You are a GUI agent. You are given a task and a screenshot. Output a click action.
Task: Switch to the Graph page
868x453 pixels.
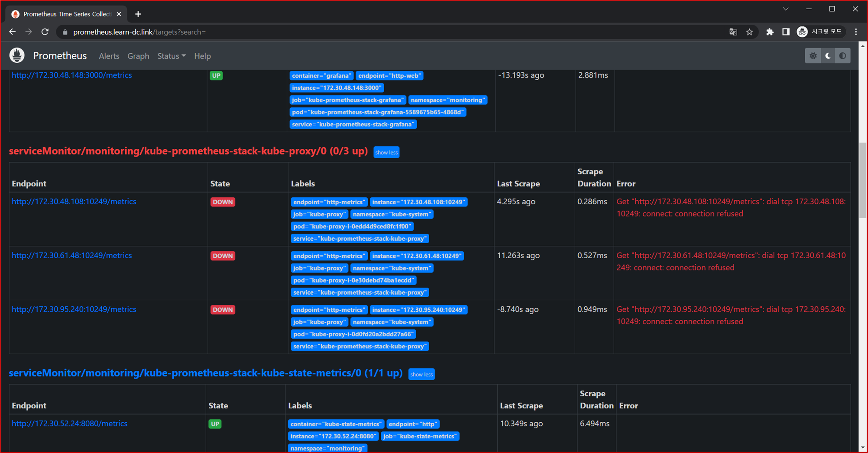point(138,56)
